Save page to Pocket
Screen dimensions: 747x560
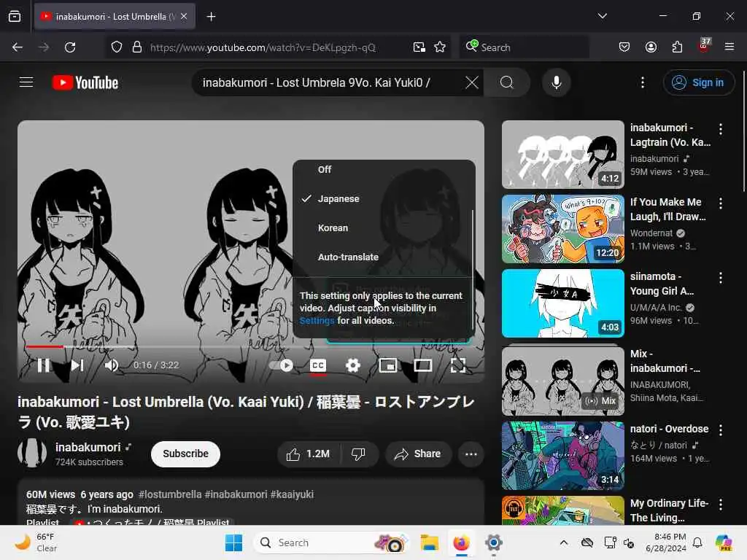click(624, 47)
